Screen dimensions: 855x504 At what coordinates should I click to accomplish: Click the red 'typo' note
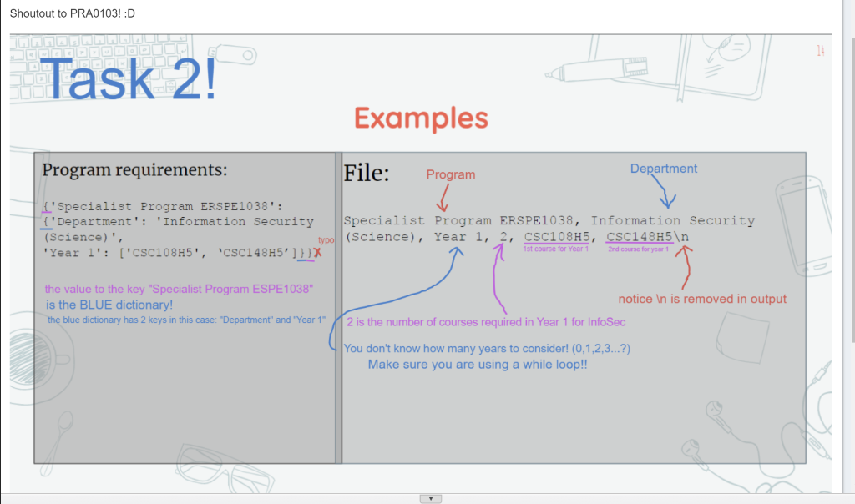click(x=326, y=239)
